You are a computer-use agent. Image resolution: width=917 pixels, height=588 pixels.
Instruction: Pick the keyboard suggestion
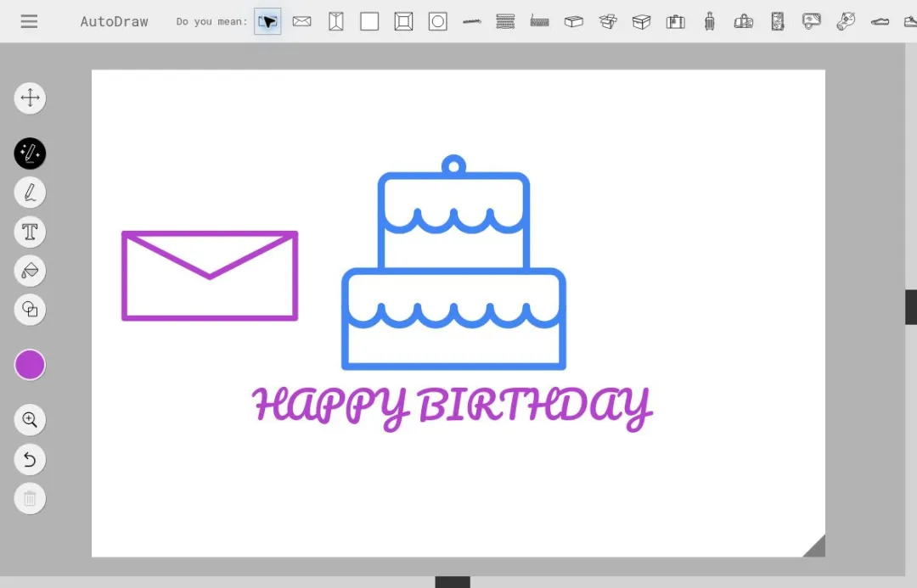(x=539, y=21)
